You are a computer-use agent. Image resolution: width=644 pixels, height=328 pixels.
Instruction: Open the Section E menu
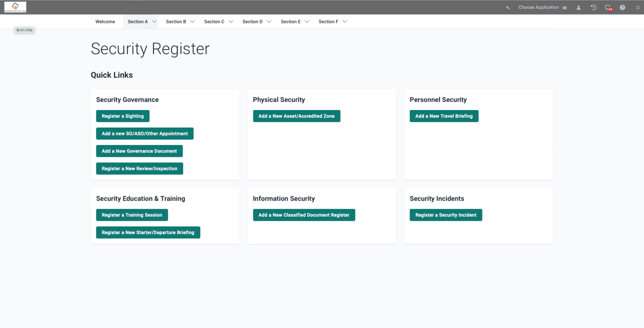tap(295, 22)
